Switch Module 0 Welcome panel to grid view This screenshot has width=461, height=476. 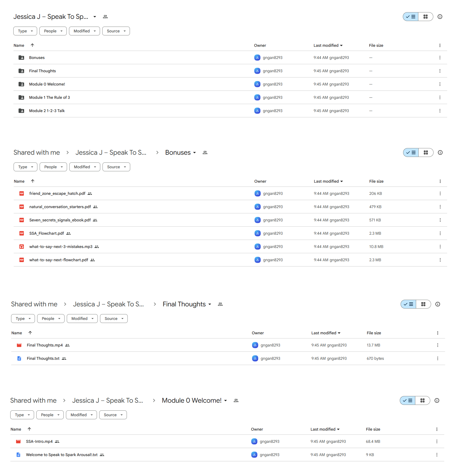(422, 400)
